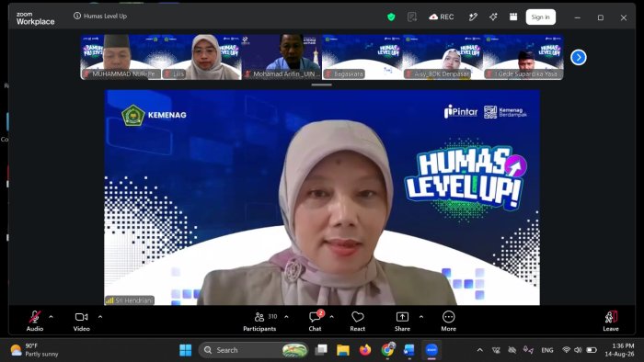The width and height of the screenshot is (644, 362).
Task: Show hidden system tray icons
Action: 479,350
